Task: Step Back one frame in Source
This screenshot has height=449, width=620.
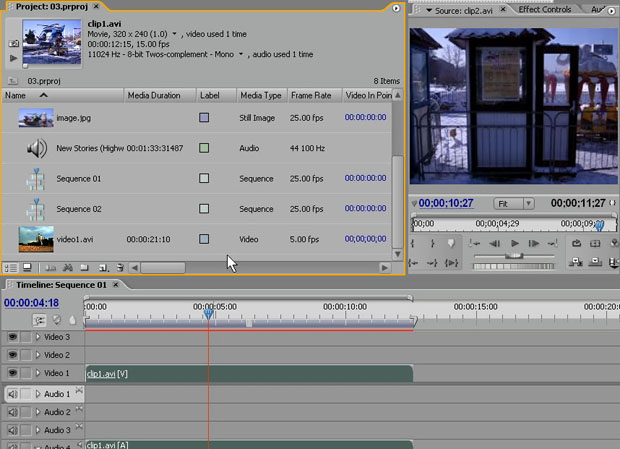Action: point(494,243)
